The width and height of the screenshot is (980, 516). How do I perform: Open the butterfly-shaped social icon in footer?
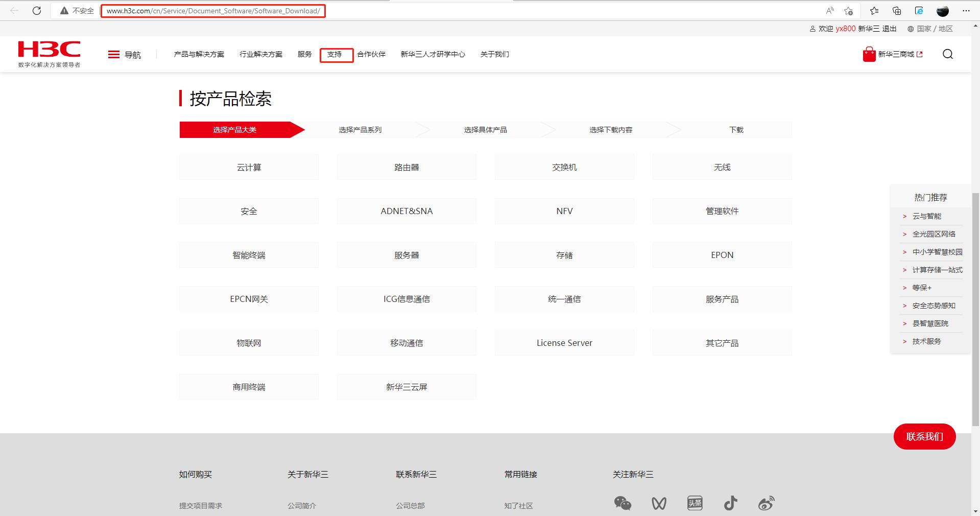point(659,504)
